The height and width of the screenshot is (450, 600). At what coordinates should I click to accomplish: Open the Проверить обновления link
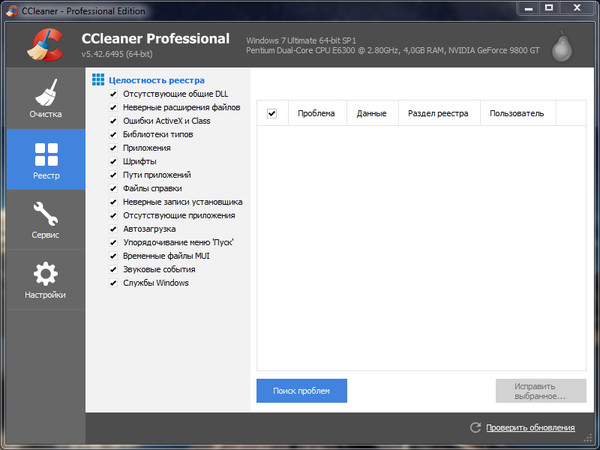click(530, 428)
